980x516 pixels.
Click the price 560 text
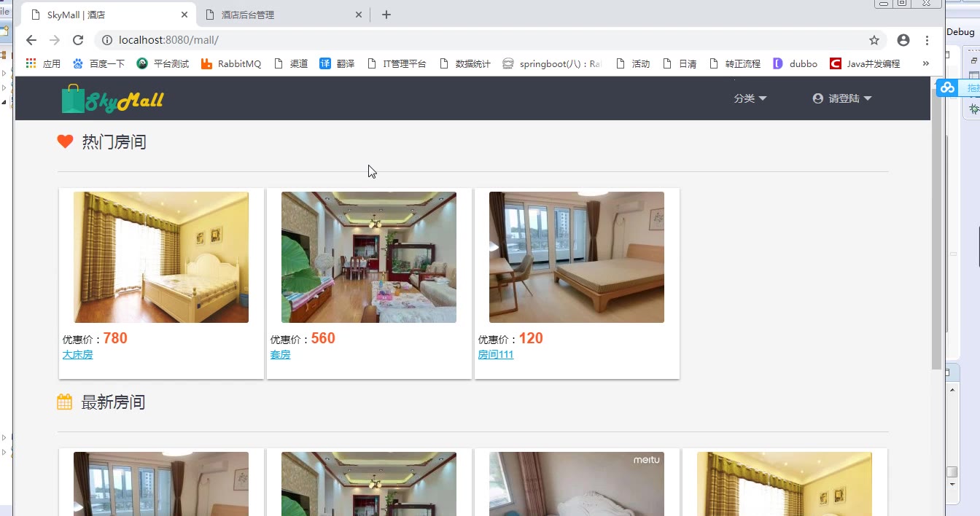(x=323, y=338)
